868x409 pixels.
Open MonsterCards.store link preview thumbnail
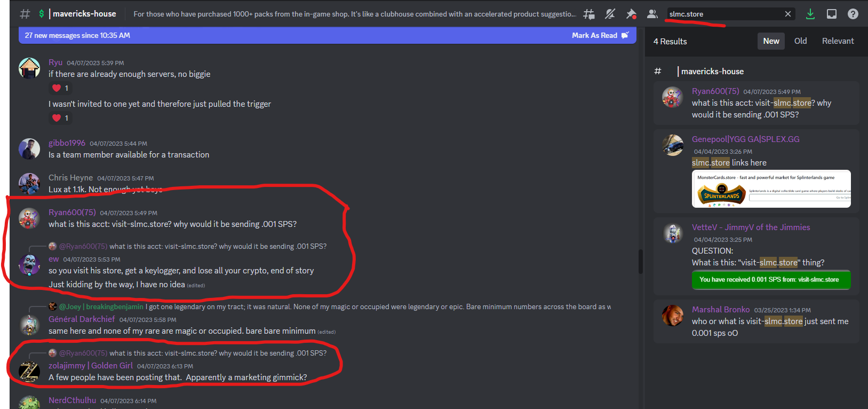click(771, 189)
